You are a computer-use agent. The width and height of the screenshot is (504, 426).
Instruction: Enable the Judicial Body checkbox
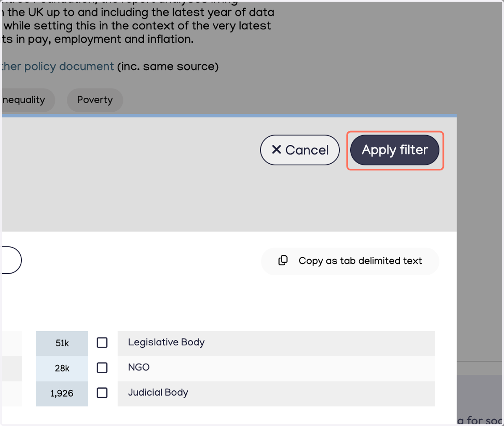coord(102,393)
